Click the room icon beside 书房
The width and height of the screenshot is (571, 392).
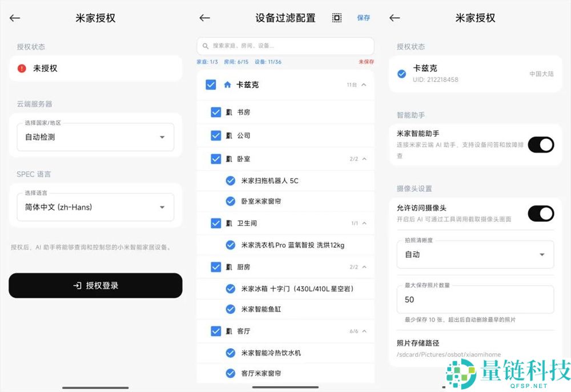click(x=230, y=112)
